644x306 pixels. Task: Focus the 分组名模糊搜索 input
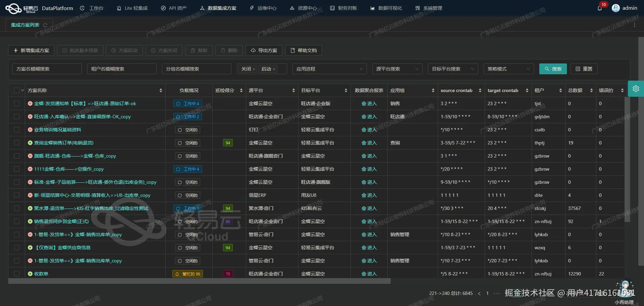click(197, 69)
